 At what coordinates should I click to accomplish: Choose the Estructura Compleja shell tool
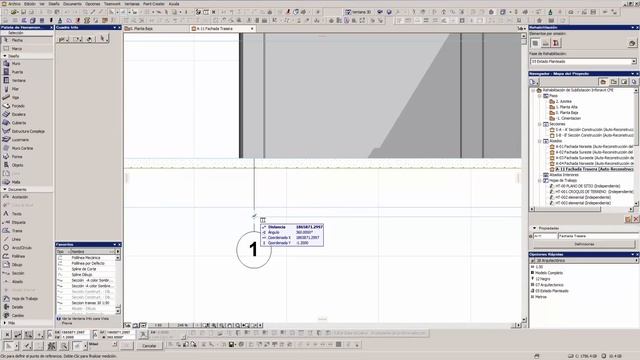pos(27,131)
